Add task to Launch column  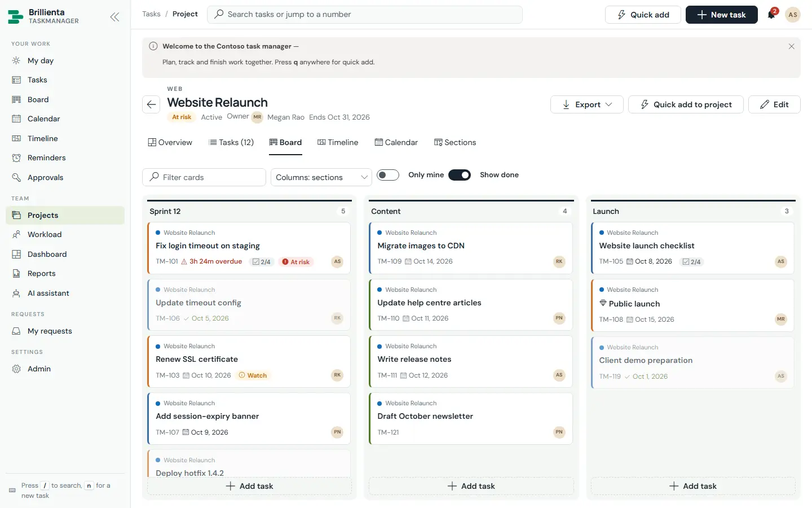tap(693, 486)
